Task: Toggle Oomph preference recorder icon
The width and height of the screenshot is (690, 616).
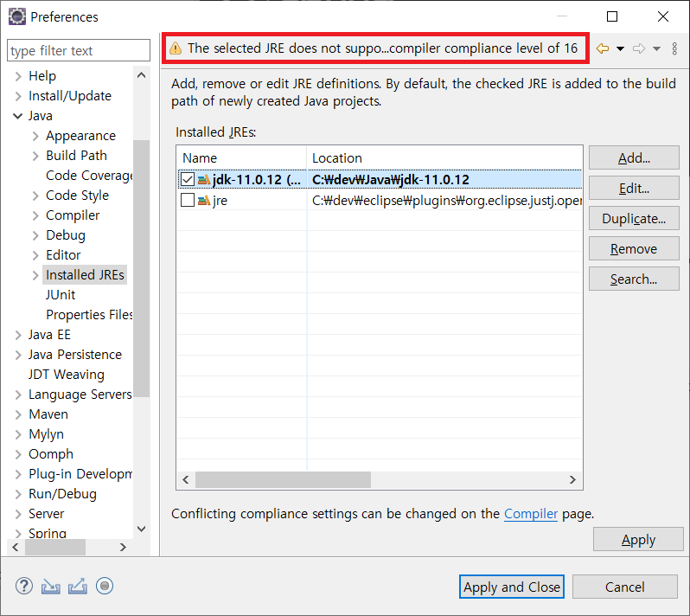Action: pyautogui.click(x=105, y=586)
